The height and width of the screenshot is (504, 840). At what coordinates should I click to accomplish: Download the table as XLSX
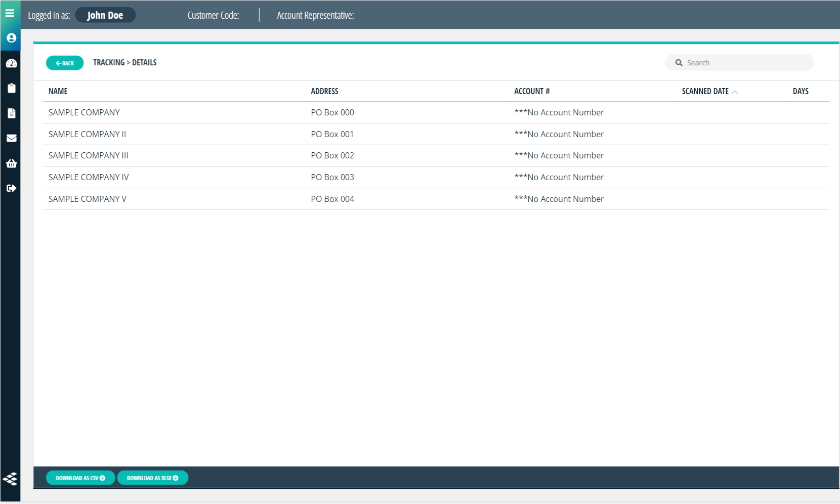tap(153, 478)
